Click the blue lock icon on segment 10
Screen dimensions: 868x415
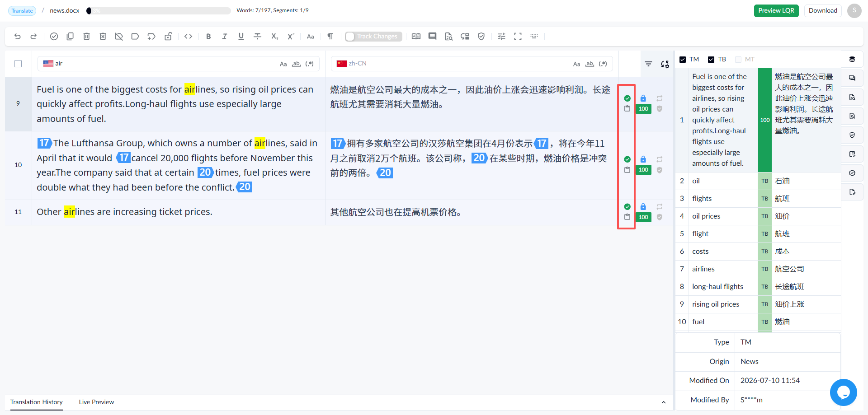pyautogui.click(x=643, y=159)
